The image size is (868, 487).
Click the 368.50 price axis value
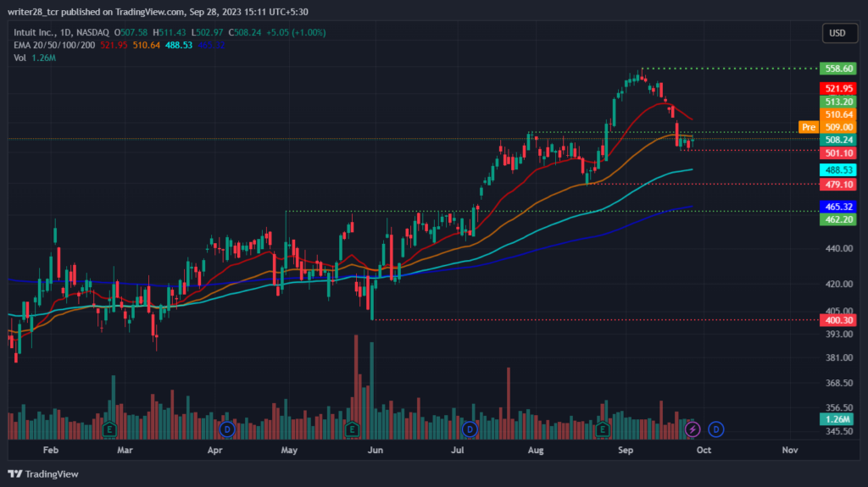[839, 383]
